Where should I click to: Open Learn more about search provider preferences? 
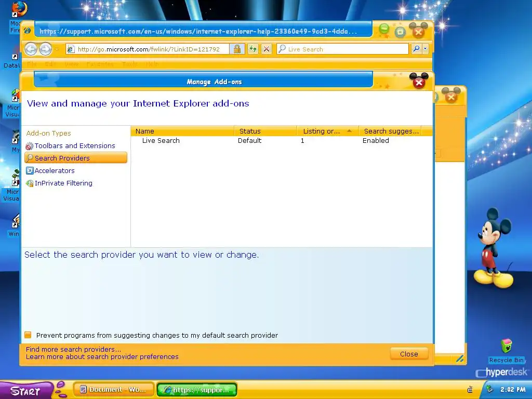click(102, 356)
